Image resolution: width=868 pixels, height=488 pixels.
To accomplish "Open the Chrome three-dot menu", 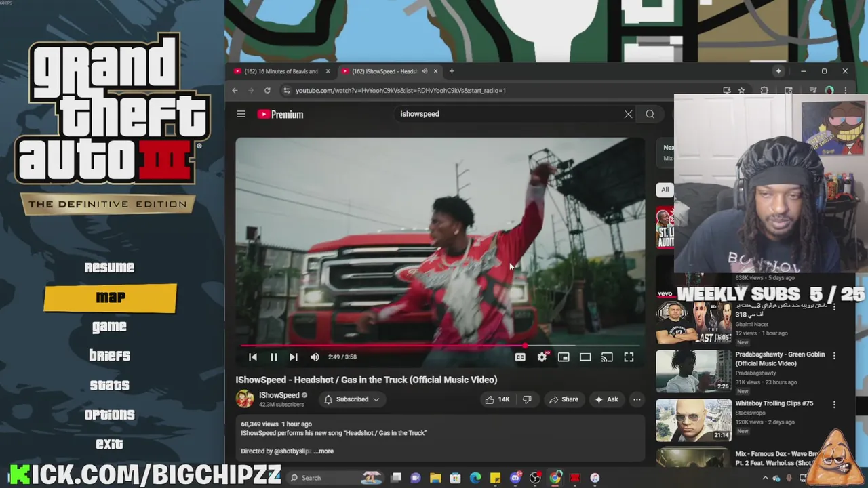I will [x=845, y=90].
